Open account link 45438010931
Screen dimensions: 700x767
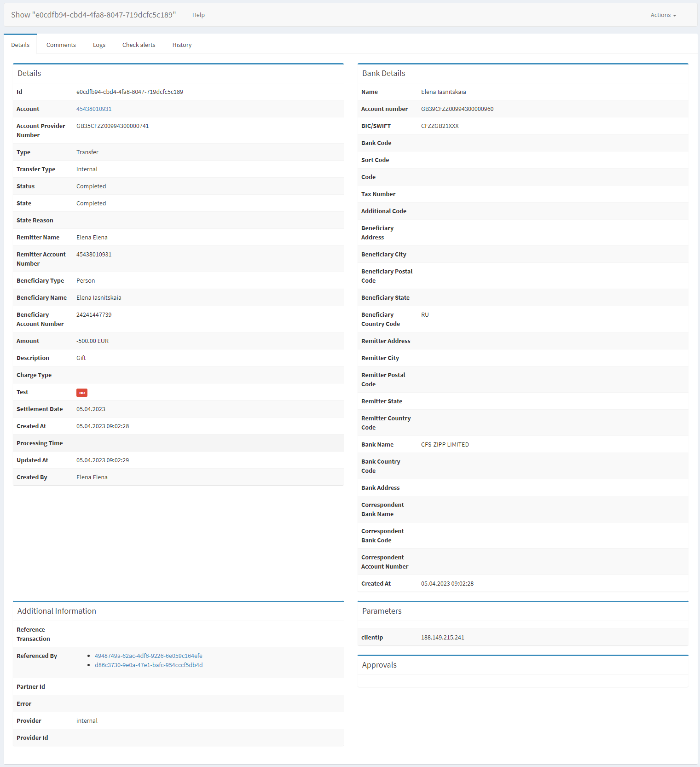94,109
